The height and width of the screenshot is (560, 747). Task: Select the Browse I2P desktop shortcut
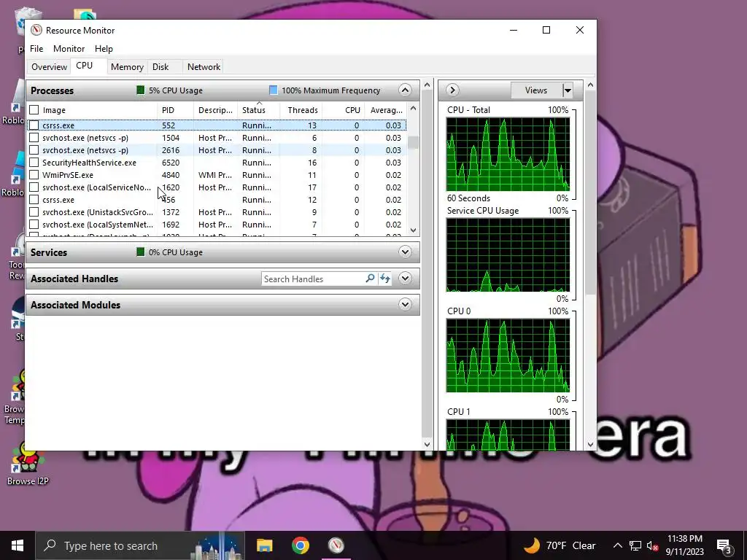[28, 463]
